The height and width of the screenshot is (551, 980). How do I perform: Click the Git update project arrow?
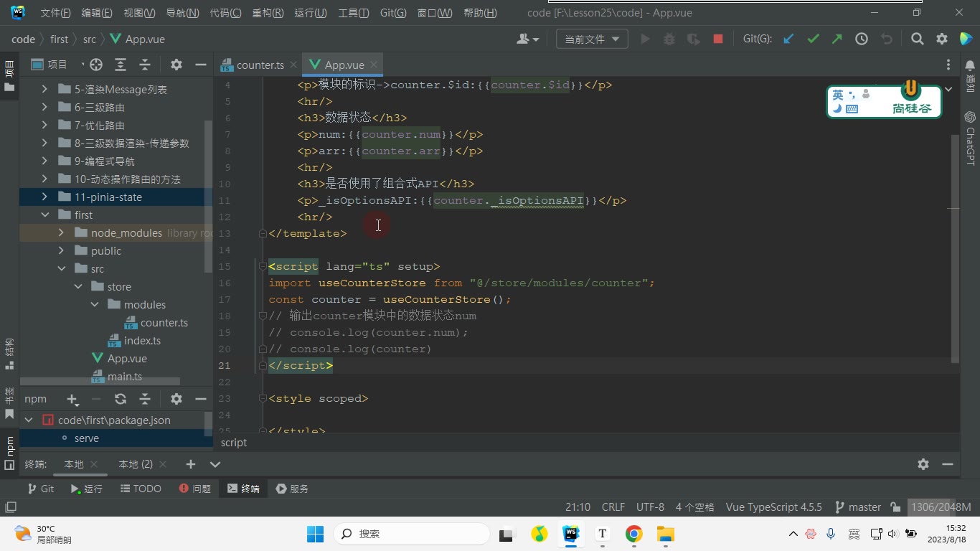(788, 39)
